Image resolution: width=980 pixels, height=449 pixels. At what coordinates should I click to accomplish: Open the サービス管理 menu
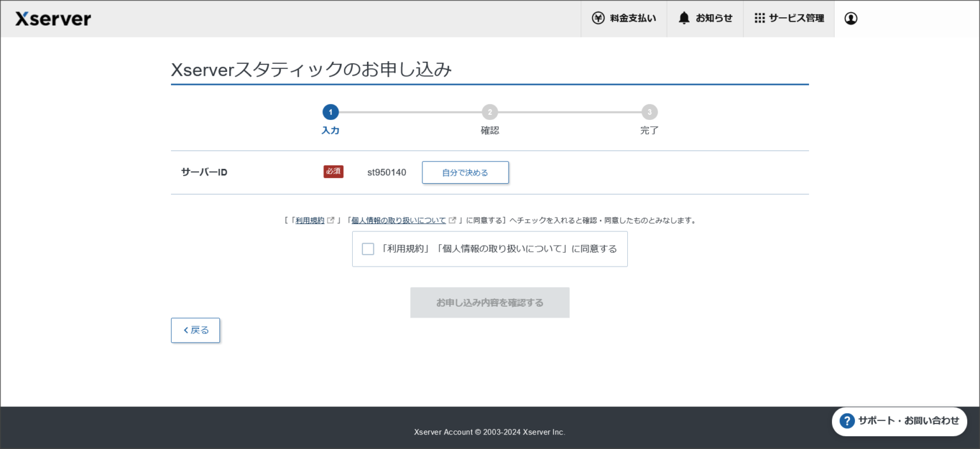789,18
